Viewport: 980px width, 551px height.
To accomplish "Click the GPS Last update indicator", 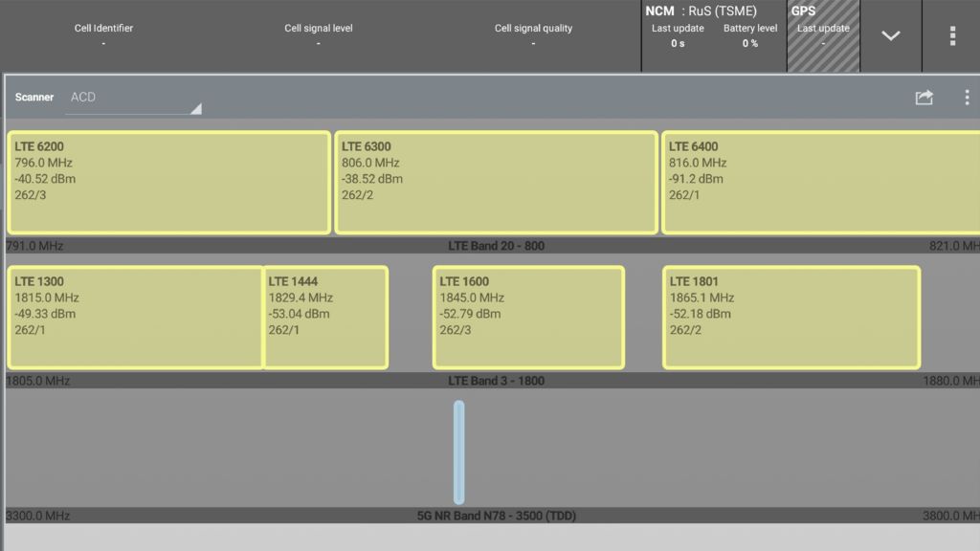I will click(822, 34).
